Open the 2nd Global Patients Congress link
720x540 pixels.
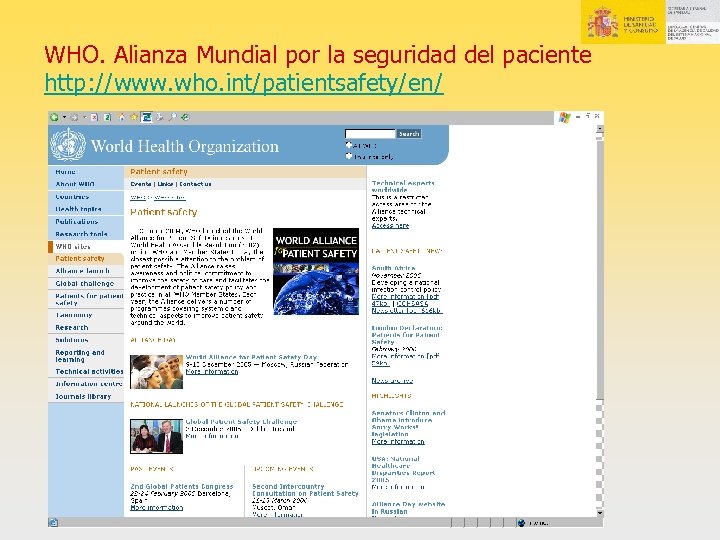(182, 486)
